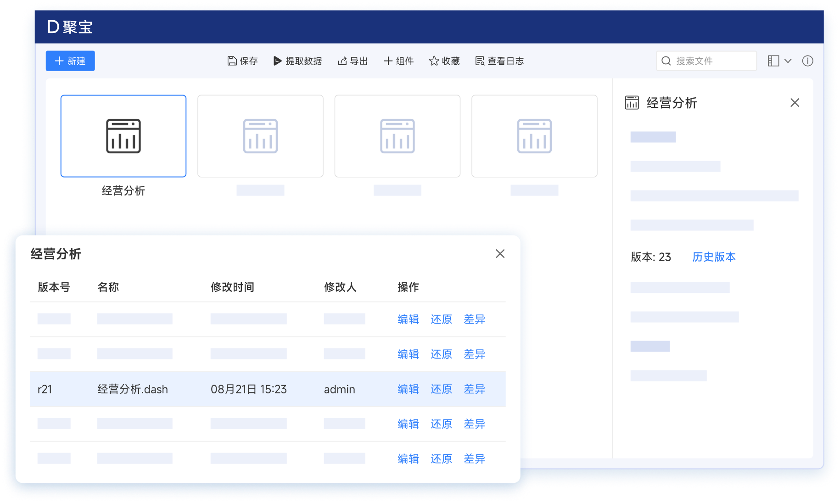Click the layout view toggle icon near search

[773, 61]
